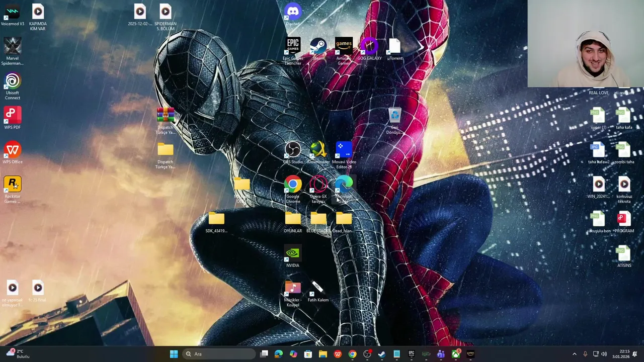Image resolution: width=644 pixels, height=362 pixels.
Task: Focus the taskbar Ara search box
Action: tap(219, 354)
